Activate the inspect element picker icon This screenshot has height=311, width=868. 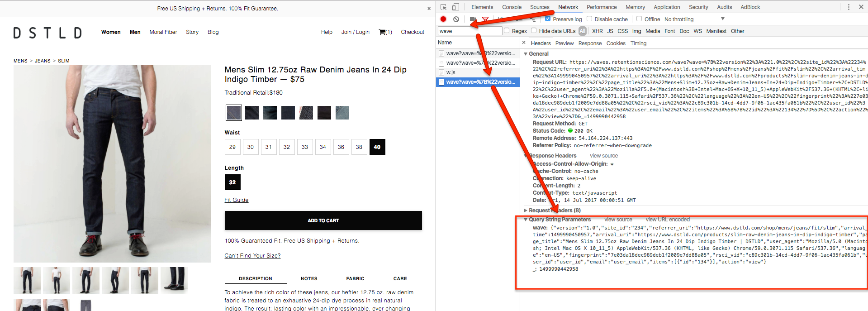[x=443, y=7]
